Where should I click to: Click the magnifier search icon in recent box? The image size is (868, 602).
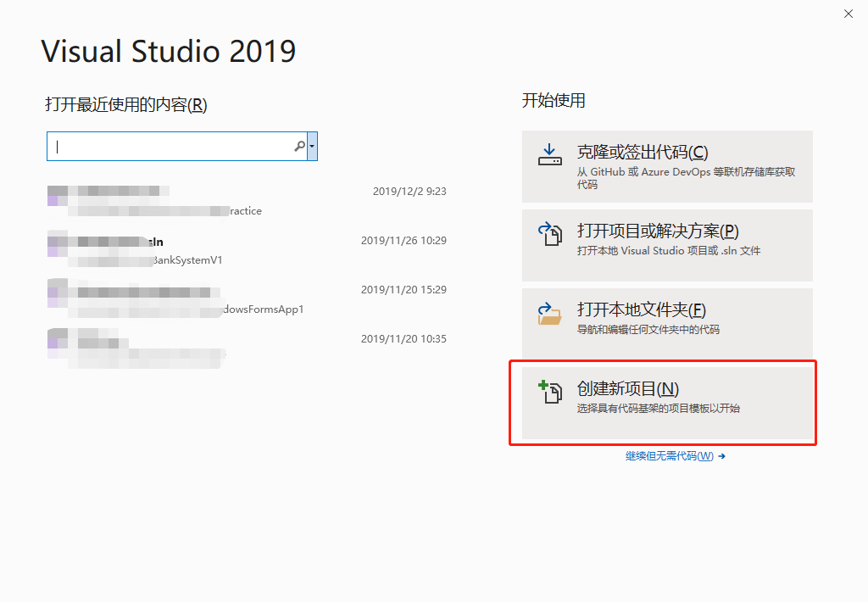pos(299,146)
